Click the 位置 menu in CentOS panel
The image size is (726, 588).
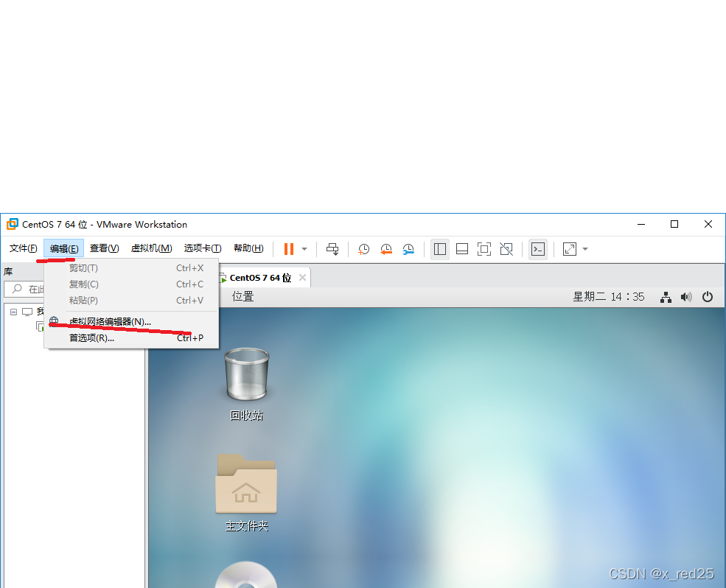242,297
